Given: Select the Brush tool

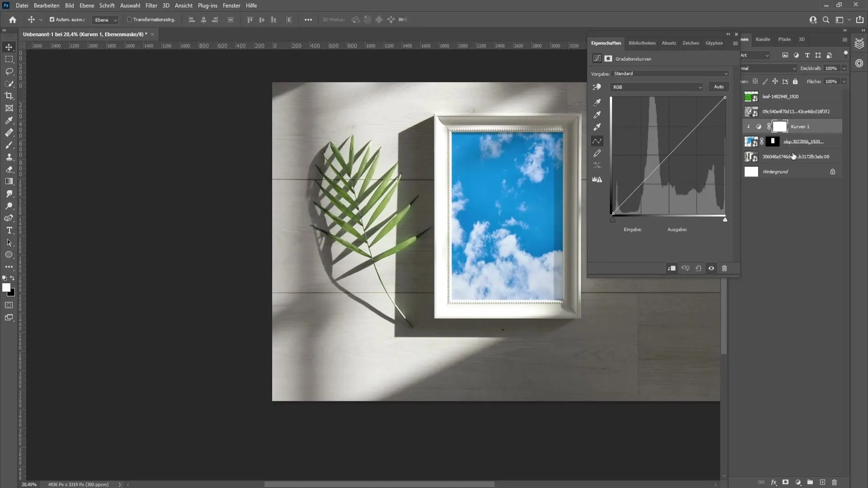Looking at the screenshot, I should coord(9,145).
